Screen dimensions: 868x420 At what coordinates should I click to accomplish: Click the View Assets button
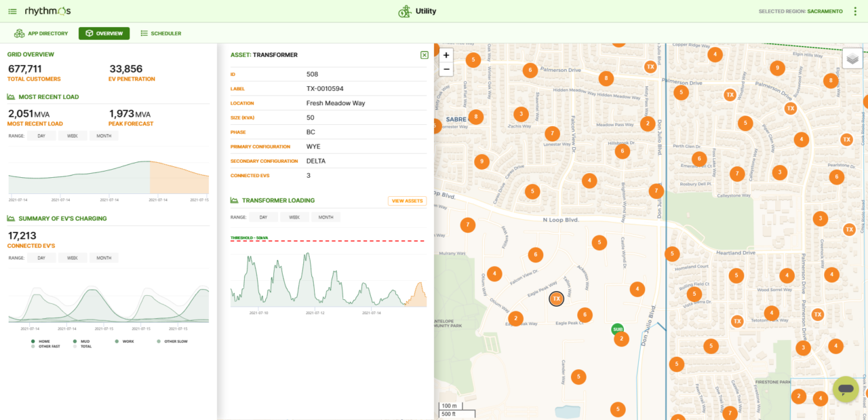tap(407, 201)
